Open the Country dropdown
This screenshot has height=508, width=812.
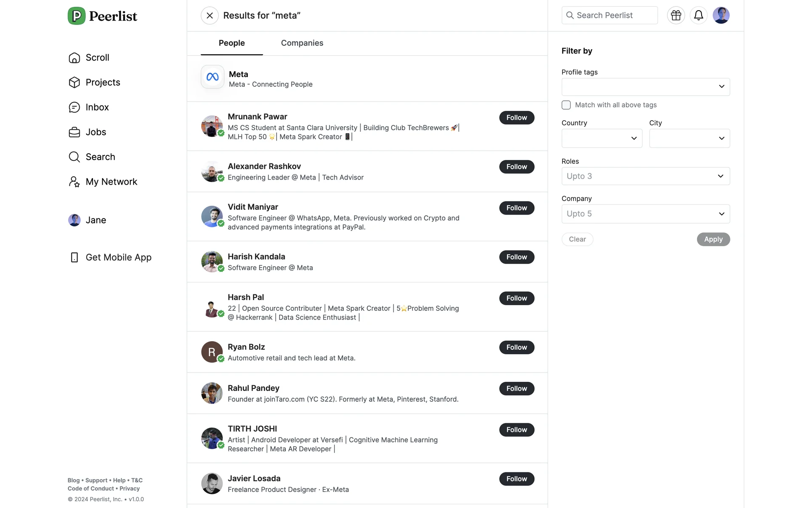pyautogui.click(x=601, y=138)
